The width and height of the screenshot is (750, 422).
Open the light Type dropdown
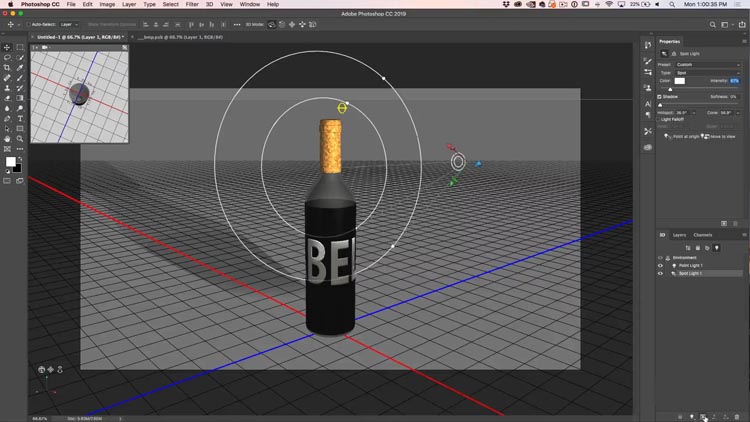pyautogui.click(x=708, y=73)
